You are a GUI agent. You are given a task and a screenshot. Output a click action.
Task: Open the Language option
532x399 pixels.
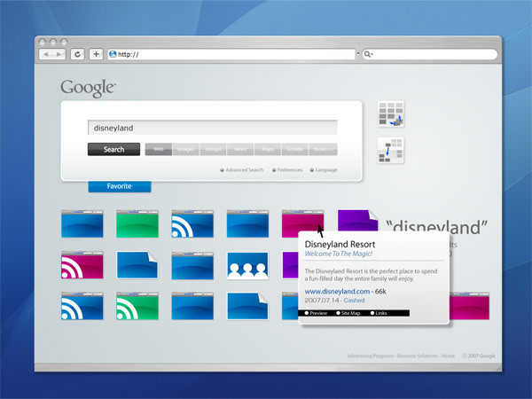[x=324, y=170]
